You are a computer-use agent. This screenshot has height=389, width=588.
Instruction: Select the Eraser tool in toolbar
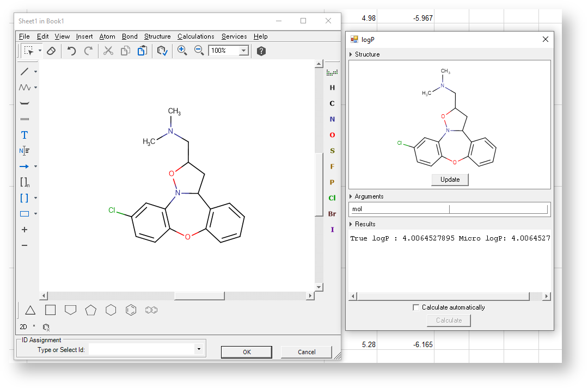[51, 51]
